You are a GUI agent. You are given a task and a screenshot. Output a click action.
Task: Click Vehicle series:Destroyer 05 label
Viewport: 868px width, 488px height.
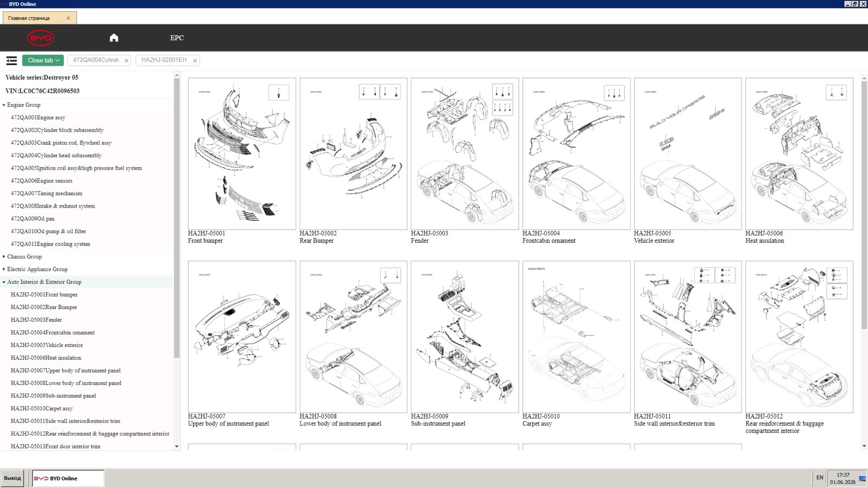click(42, 78)
